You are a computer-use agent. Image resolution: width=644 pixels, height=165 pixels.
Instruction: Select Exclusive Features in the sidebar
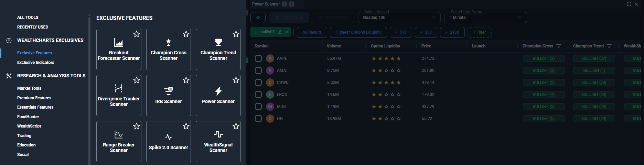click(34, 53)
